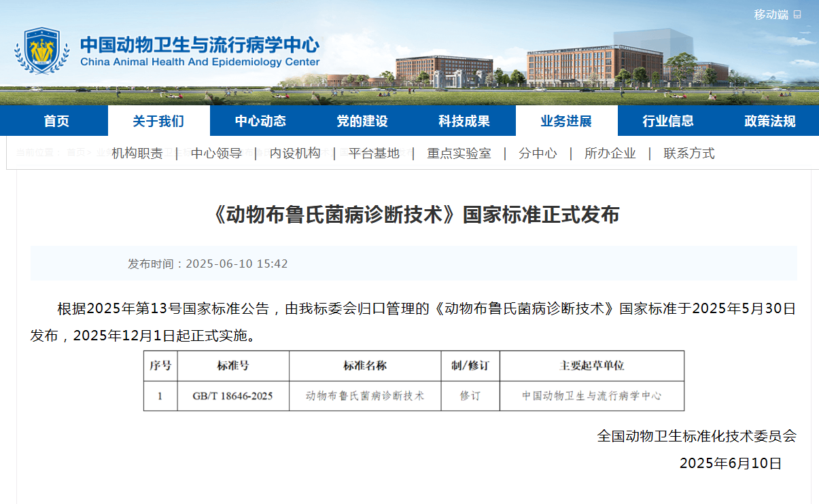Click 联系方式 in the submenu
819x504 pixels.
689,154
